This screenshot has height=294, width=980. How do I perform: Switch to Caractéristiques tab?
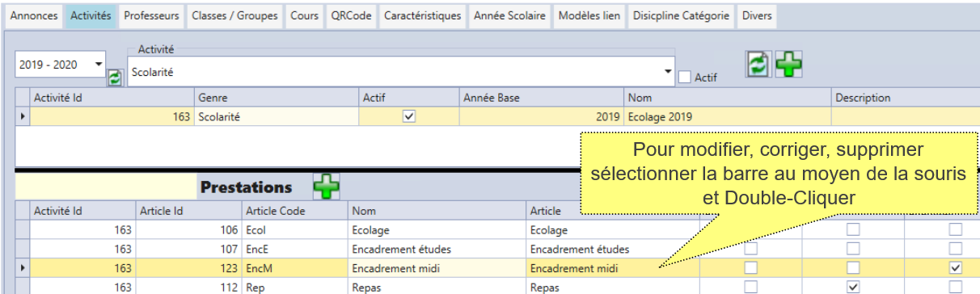click(x=423, y=16)
